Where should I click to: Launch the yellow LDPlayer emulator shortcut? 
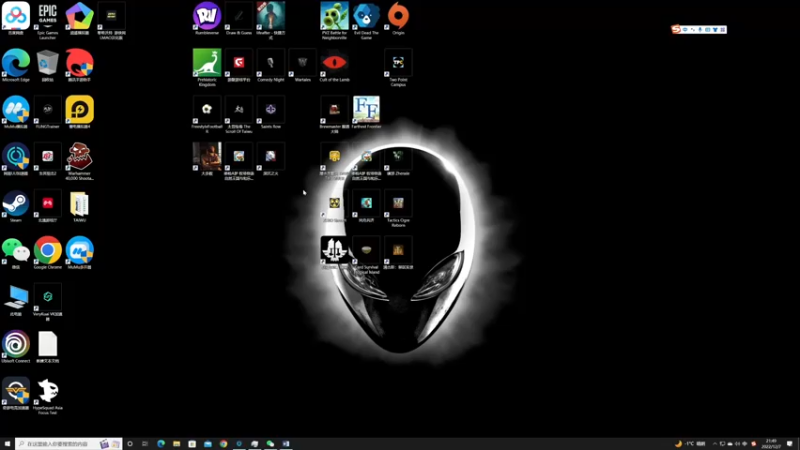click(80, 112)
